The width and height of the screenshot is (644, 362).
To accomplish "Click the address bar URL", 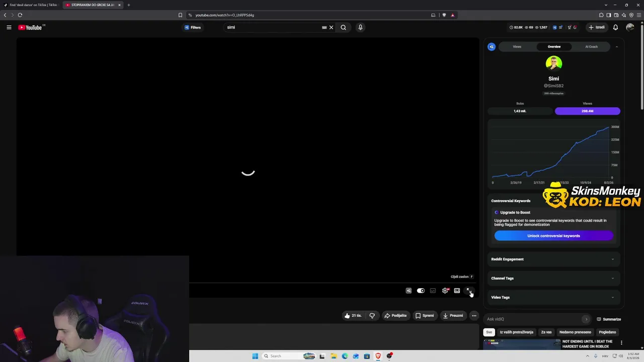I will (225, 15).
